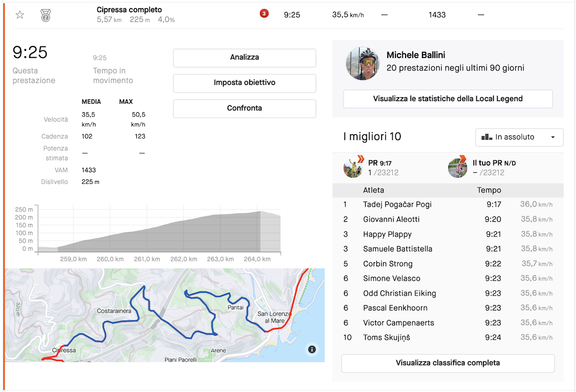Select leaderboard athlete Odd Christian Eiking
576x392 pixels.
(x=399, y=293)
